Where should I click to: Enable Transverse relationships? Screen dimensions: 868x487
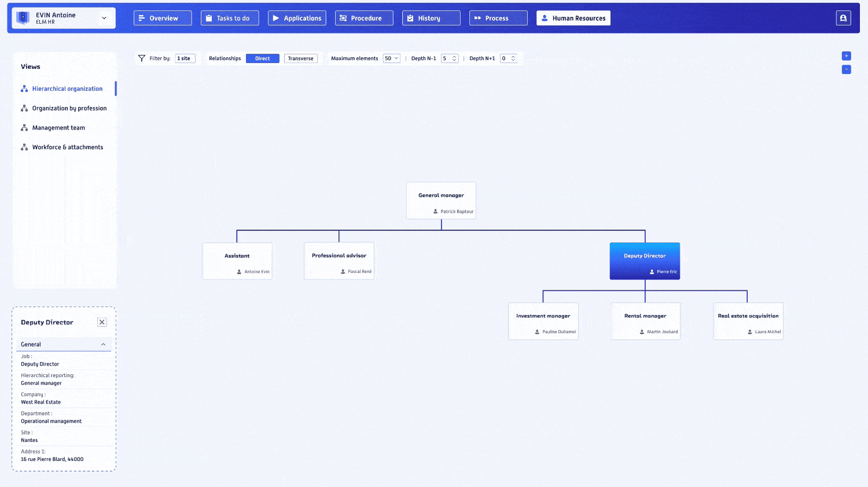300,58
